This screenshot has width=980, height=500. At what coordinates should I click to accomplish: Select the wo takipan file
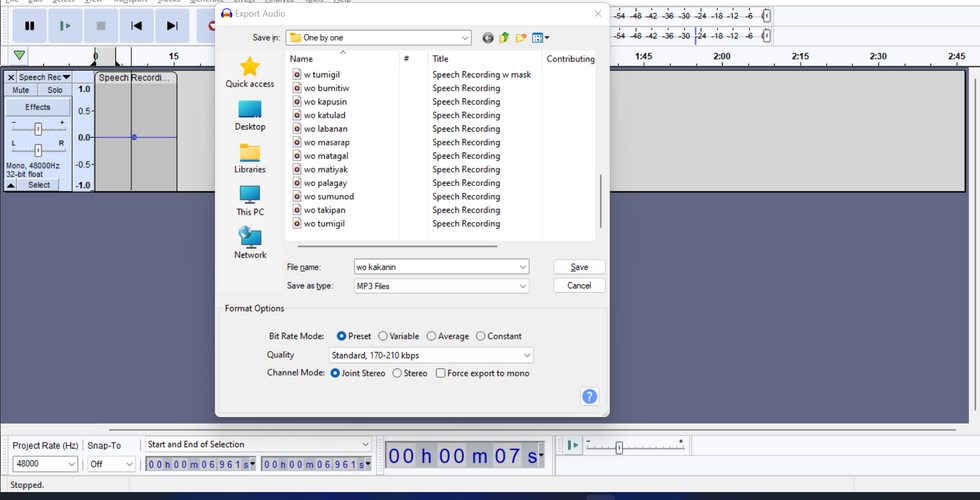tap(324, 210)
